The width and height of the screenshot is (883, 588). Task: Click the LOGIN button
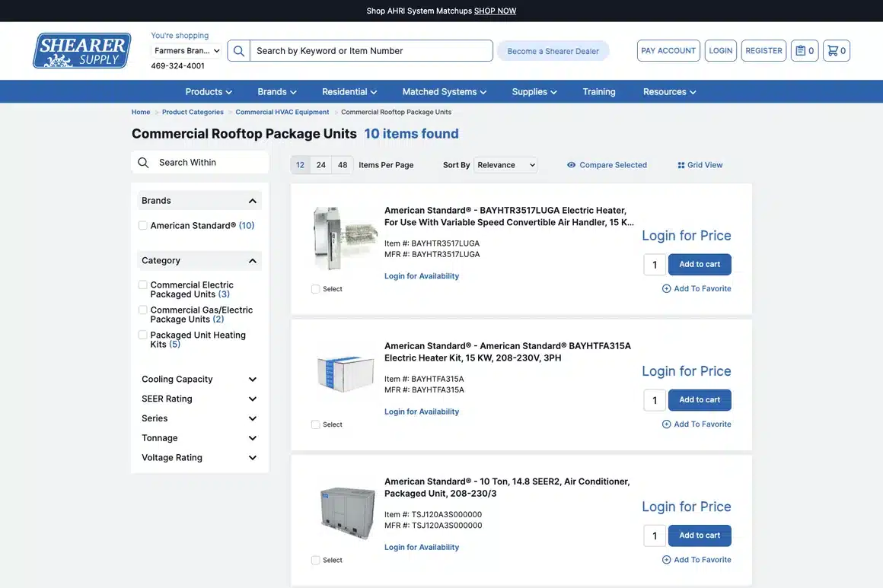[720, 51]
